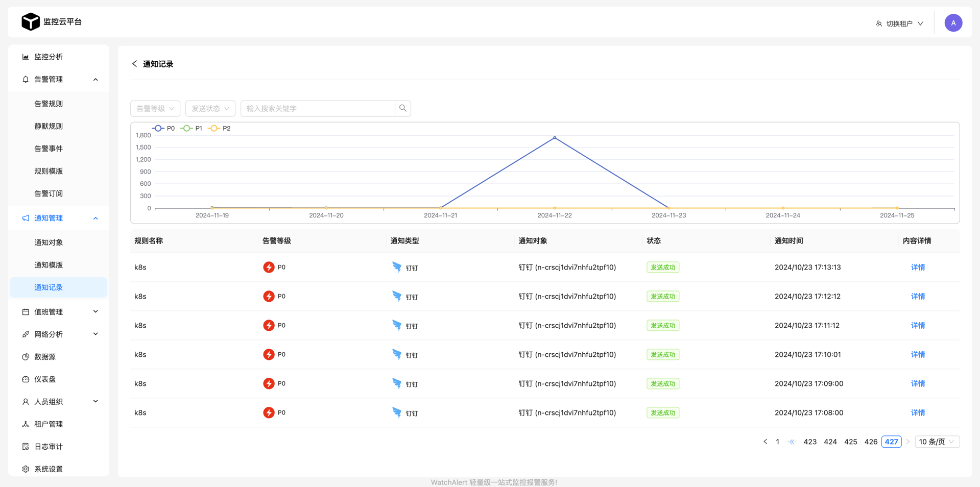Click the user avatar icon

point(953,23)
